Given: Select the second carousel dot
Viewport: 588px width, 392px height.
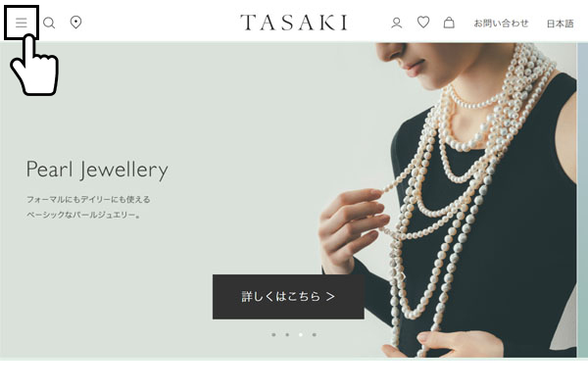Looking at the screenshot, I should (x=287, y=334).
